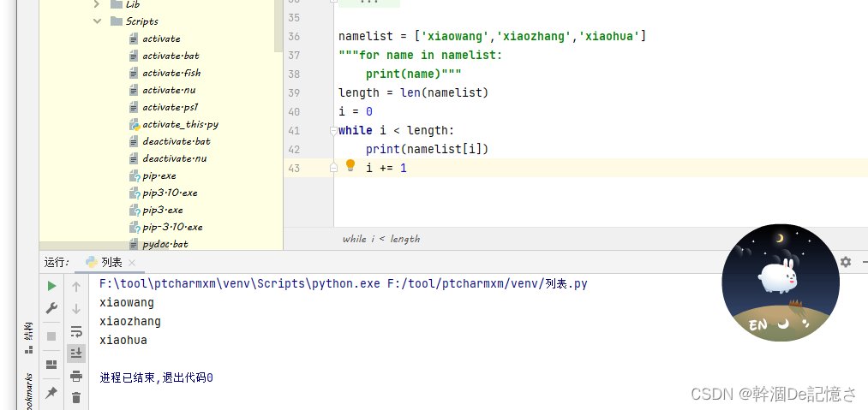The width and height of the screenshot is (868, 410).
Task: Select activate.fish in project tree
Action: pyautogui.click(x=171, y=73)
